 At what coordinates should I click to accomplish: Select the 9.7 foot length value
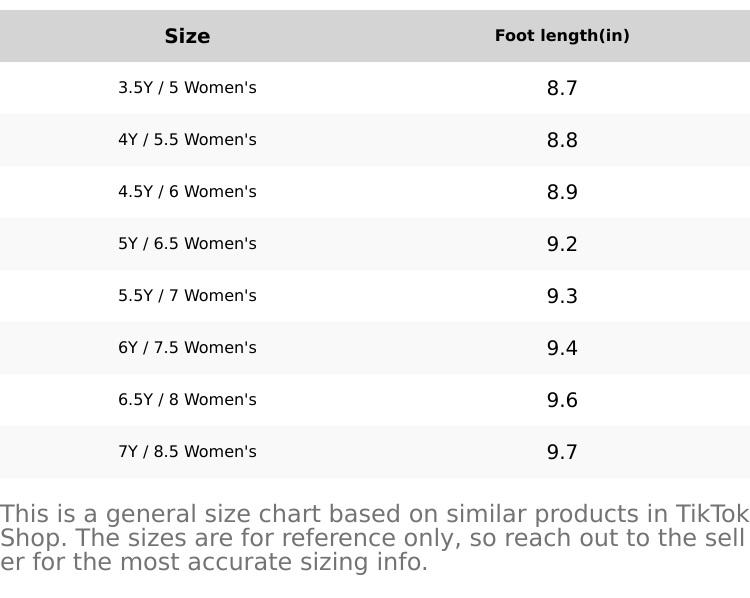pos(562,452)
